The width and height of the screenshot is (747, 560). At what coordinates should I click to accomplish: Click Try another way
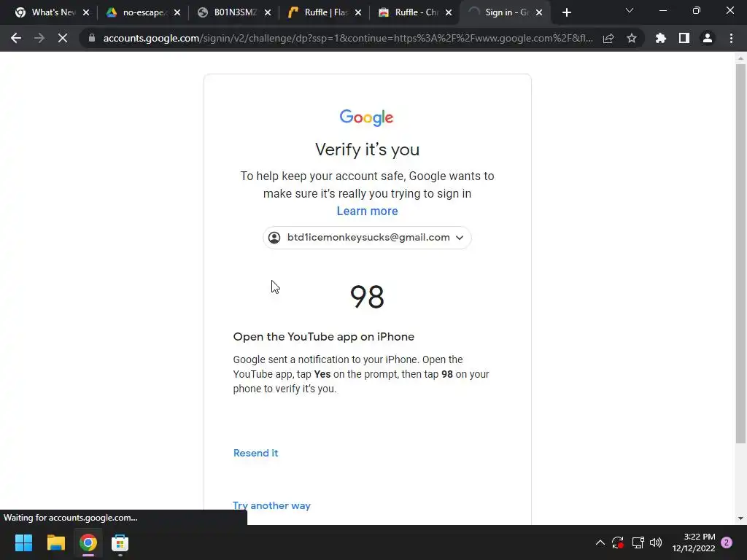tap(271, 505)
